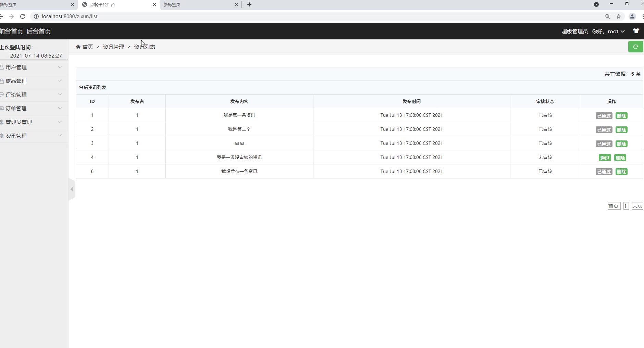
Task: Click the 资讯管理 gear icon in sidebar
Action: click(2, 136)
